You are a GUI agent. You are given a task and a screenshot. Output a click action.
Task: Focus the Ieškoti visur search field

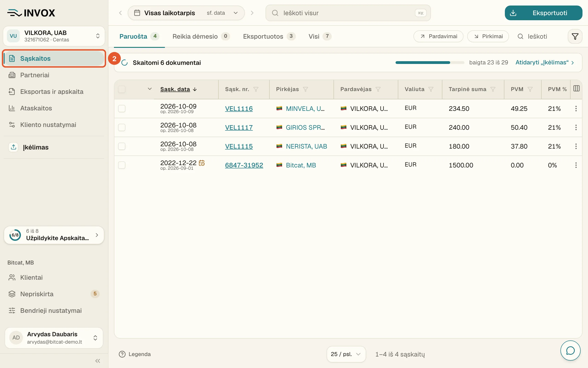point(348,13)
